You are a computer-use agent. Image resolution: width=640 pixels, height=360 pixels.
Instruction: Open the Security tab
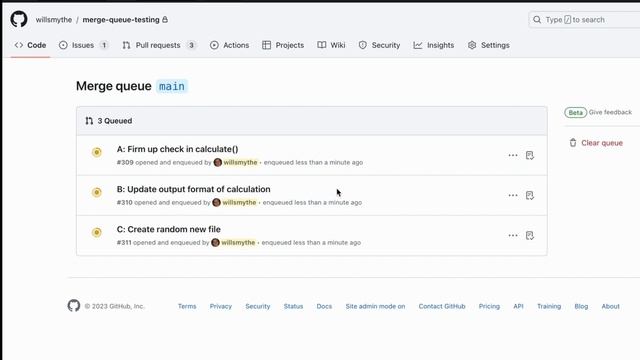379,45
